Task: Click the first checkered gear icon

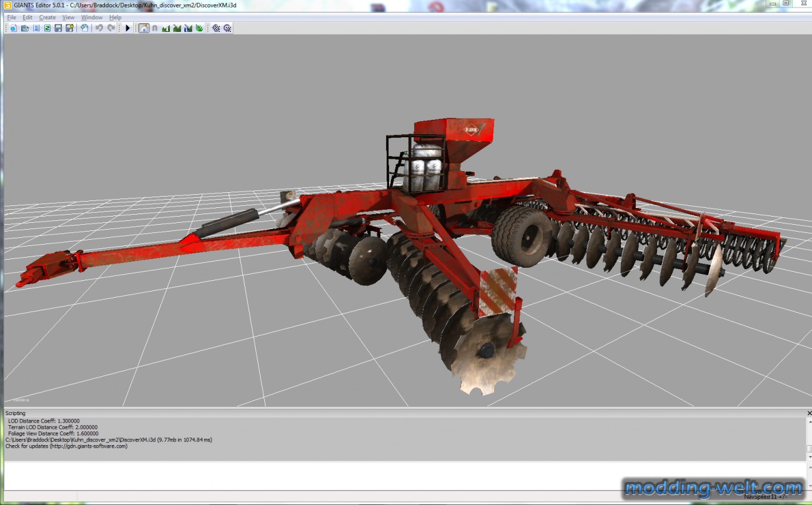Action: [x=216, y=28]
